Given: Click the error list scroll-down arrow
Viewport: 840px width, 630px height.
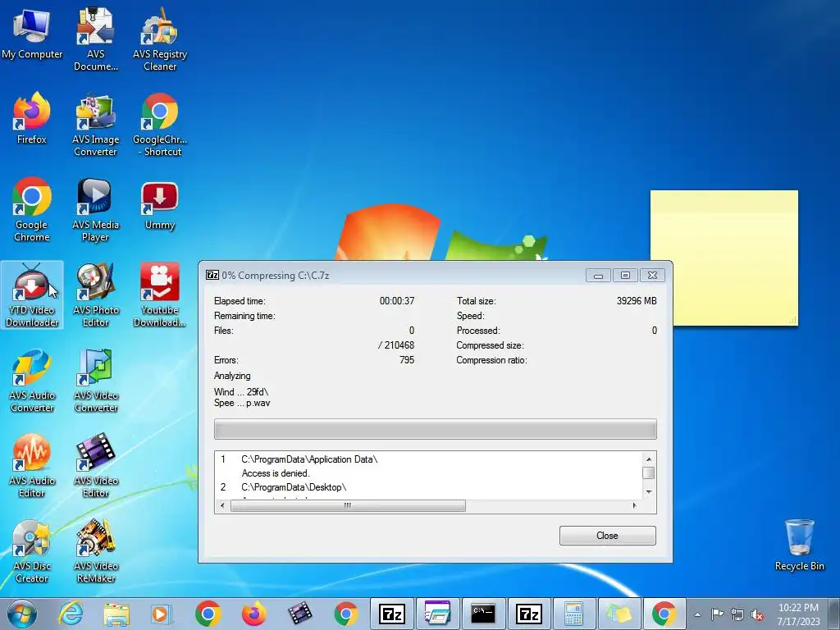Looking at the screenshot, I should 649,492.
